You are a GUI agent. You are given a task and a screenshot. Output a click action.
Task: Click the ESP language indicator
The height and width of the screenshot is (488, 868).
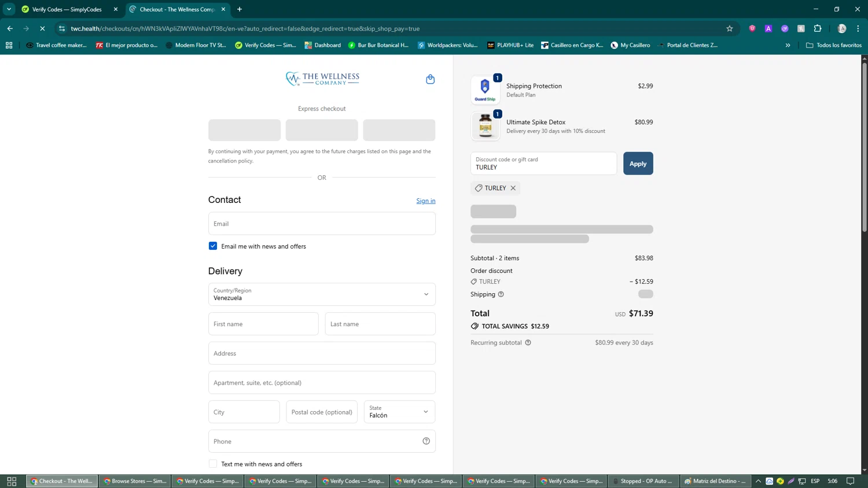coord(815,481)
